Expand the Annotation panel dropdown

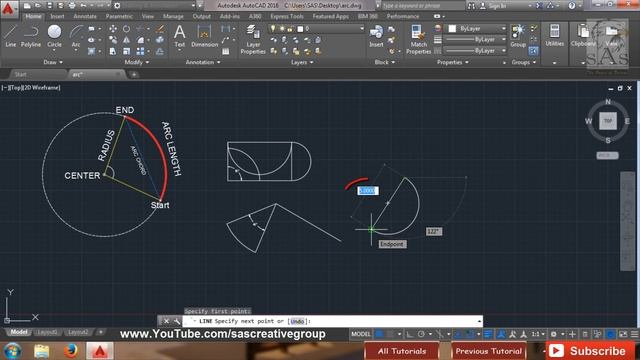coord(203,62)
